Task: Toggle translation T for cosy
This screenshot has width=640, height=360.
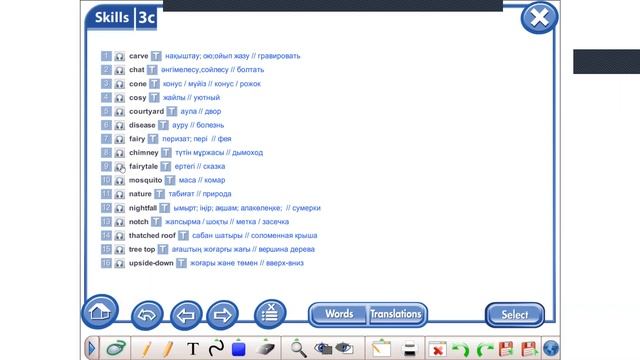Action: coord(154,98)
